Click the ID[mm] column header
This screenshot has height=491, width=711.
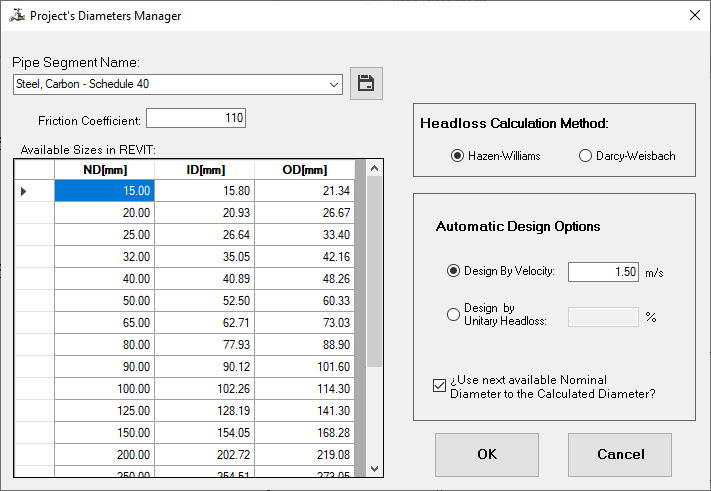[x=205, y=170]
